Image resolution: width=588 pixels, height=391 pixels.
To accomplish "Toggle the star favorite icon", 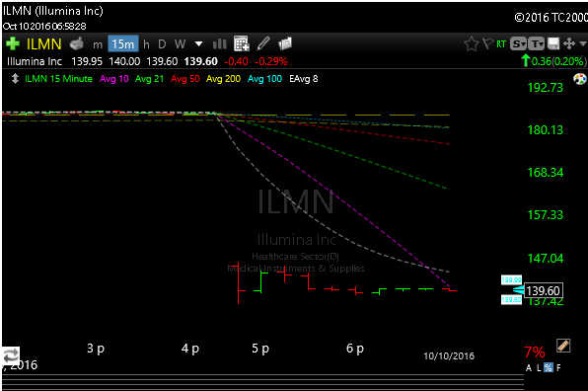I will click(x=472, y=43).
